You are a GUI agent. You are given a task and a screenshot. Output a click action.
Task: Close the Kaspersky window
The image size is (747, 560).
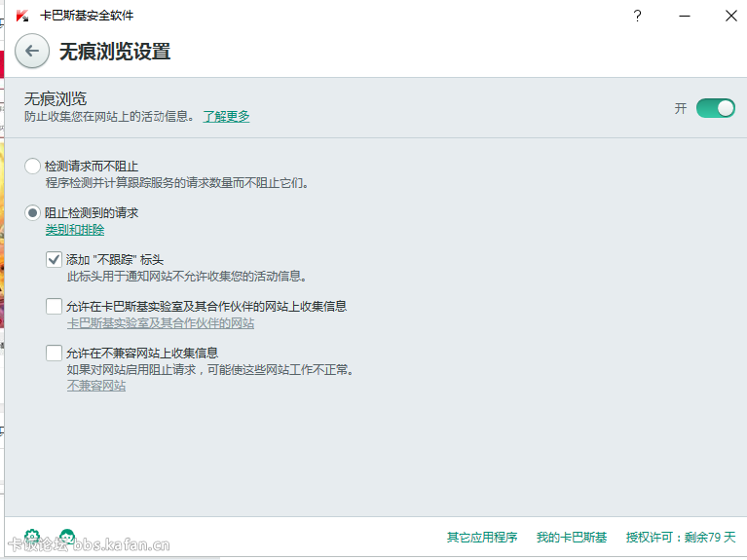point(731,16)
